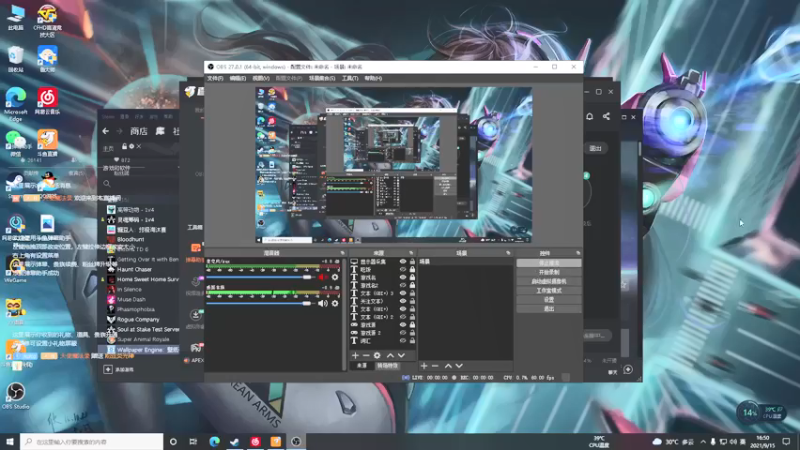This screenshot has width=800, height=450.
Task: Go forward in the Steam window
Action: tap(119, 131)
